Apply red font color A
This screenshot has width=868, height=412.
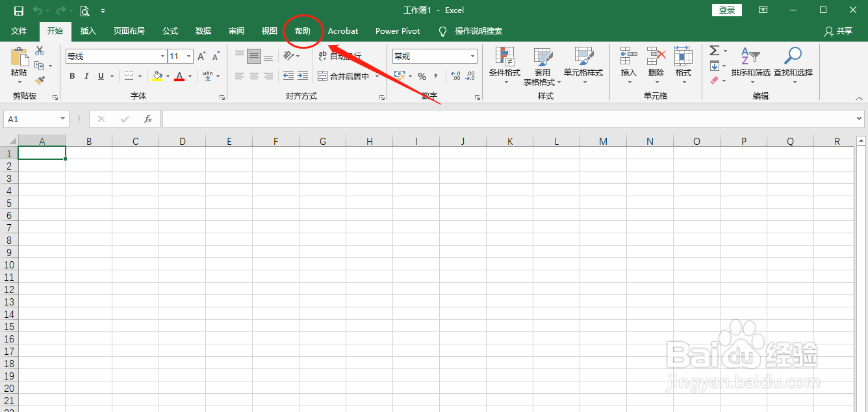coord(179,76)
